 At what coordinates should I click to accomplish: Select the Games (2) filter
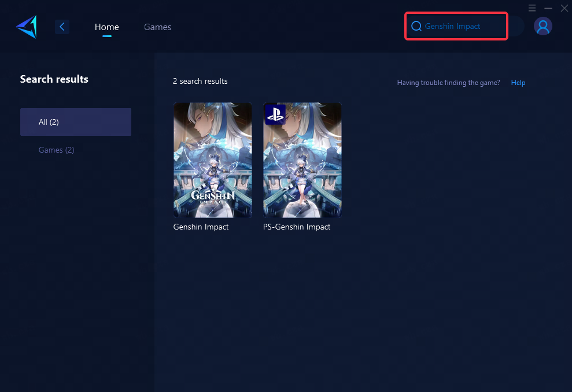tap(57, 150)
